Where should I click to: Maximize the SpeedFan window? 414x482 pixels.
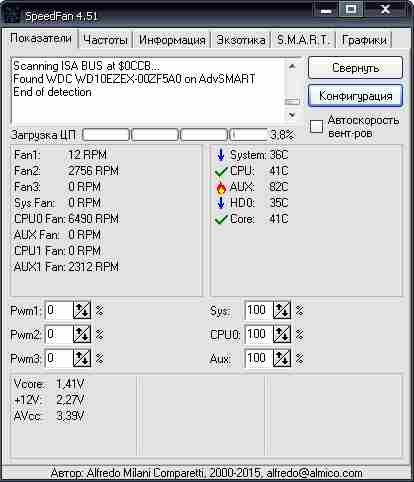point(351,9)
